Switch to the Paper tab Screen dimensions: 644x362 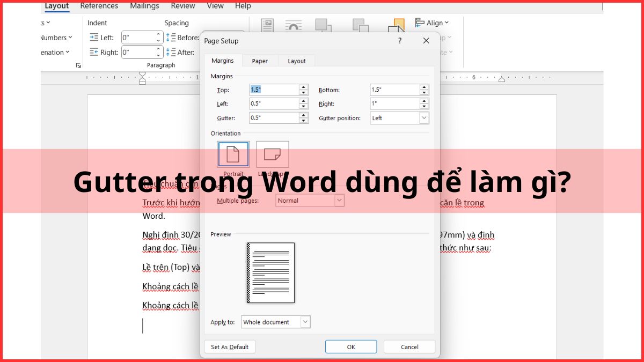(x=260, y=61)
